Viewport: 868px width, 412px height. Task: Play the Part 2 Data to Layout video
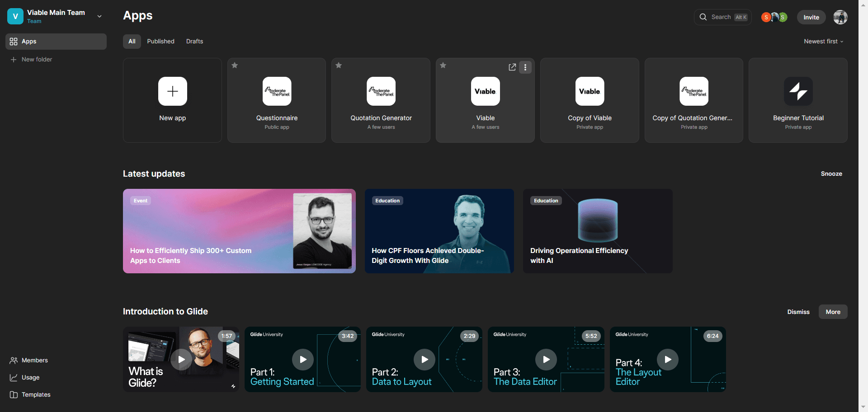[x=425, y=360]
